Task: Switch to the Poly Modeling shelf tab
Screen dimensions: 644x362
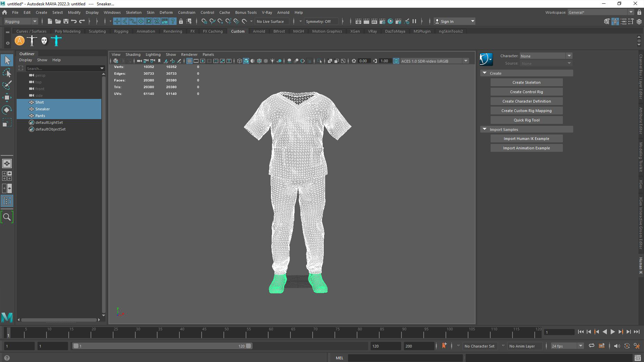Action: point(67,31)
